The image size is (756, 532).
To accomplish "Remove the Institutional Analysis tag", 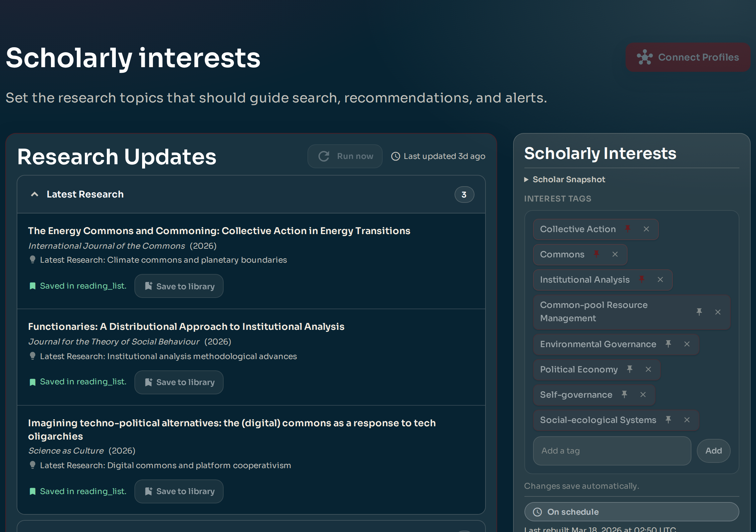I will [x=660, y=280].
